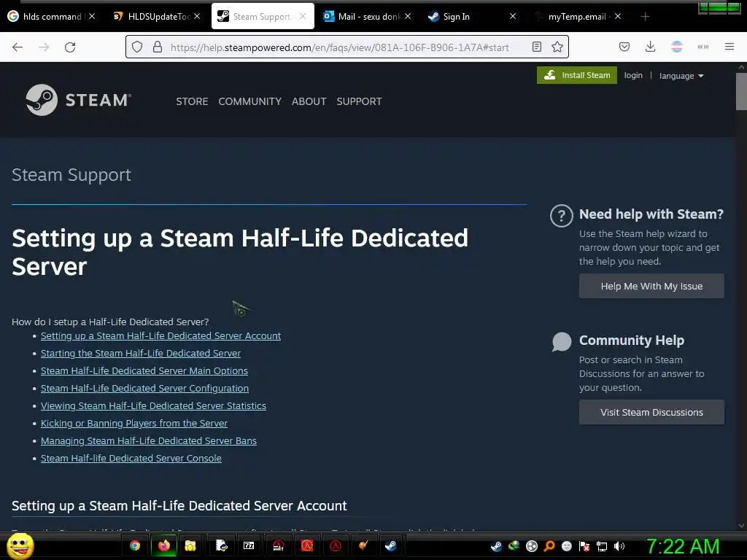Click the magnifier tray icon
Screen dimensions: 747x560
click(549, 546)
